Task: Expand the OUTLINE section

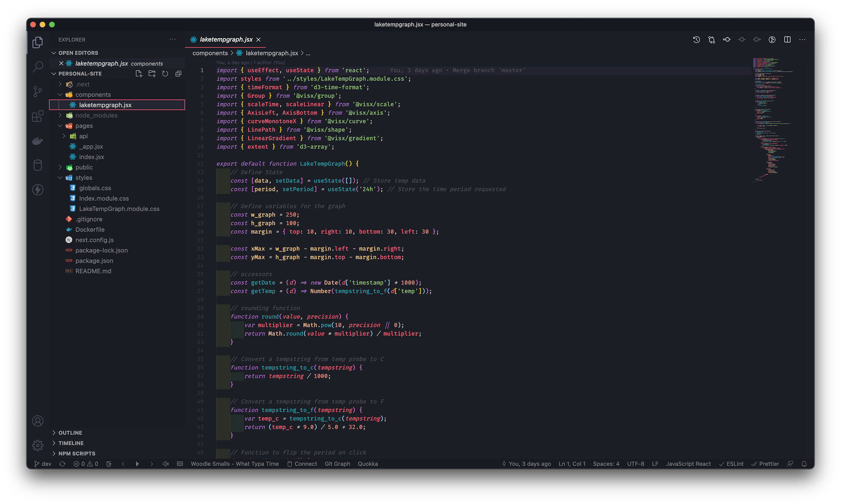Action: click(70, 433)
